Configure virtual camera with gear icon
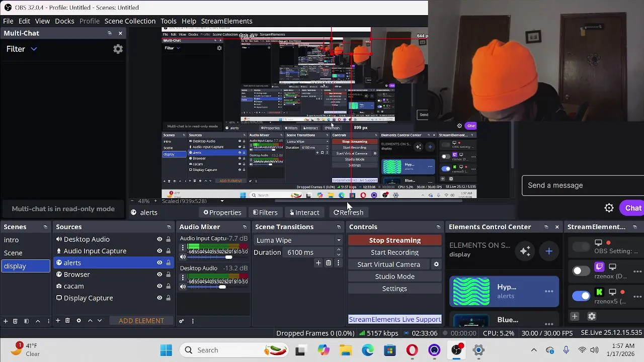Image resolution: width=644 pixels, height=362 pixels. tap(436, 264)
